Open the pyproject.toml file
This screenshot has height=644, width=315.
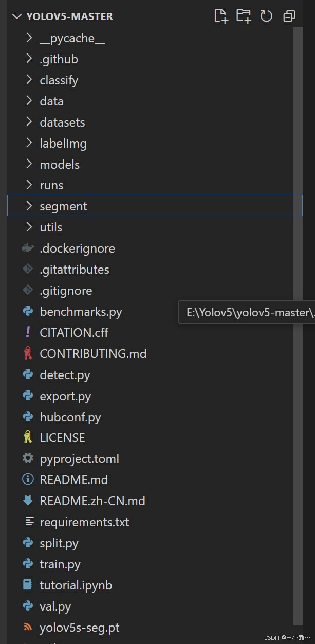point(80,459)
